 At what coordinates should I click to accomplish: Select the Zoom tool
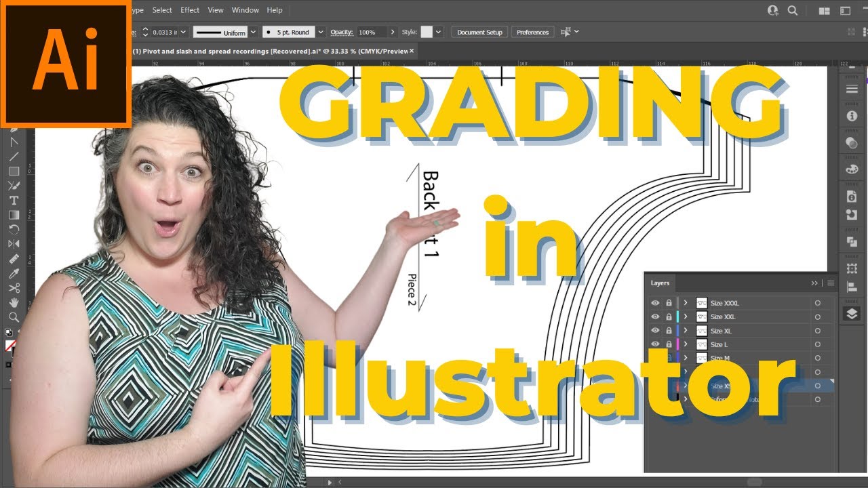14,317
